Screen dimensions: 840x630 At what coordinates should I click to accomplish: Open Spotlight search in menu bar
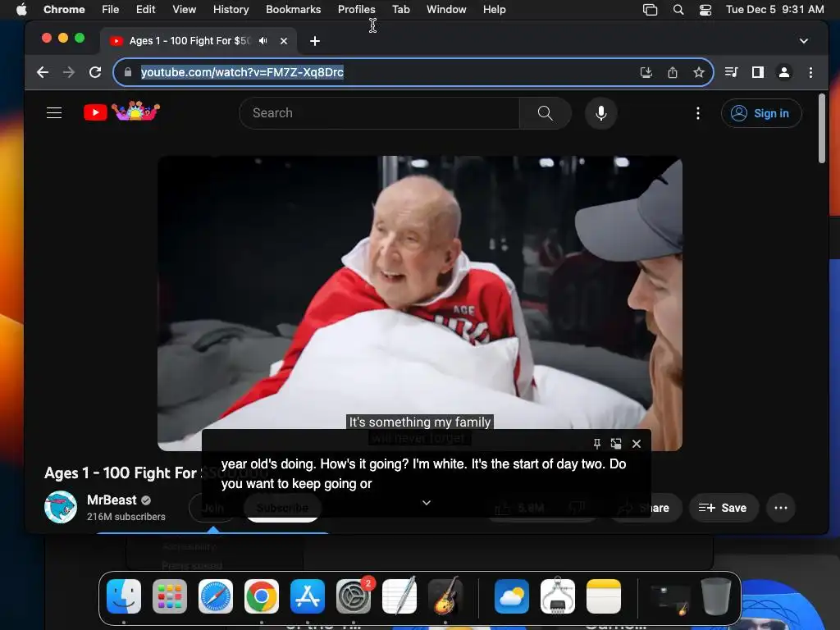click(x=678, y=9)
